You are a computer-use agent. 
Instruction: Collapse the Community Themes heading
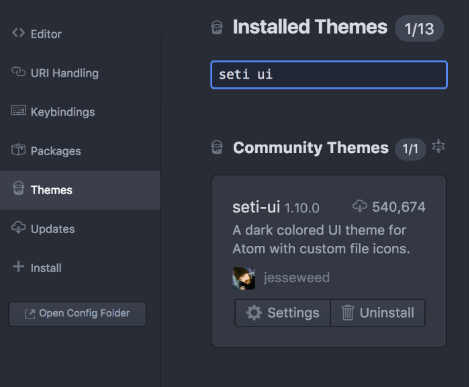[x=311, y=148]
